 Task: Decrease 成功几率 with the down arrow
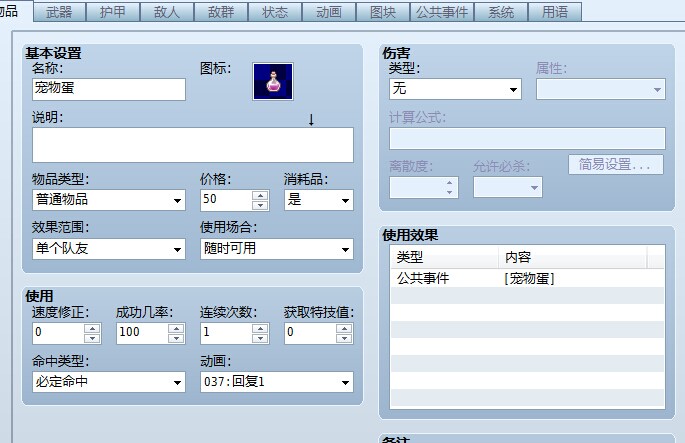(176, 339)
